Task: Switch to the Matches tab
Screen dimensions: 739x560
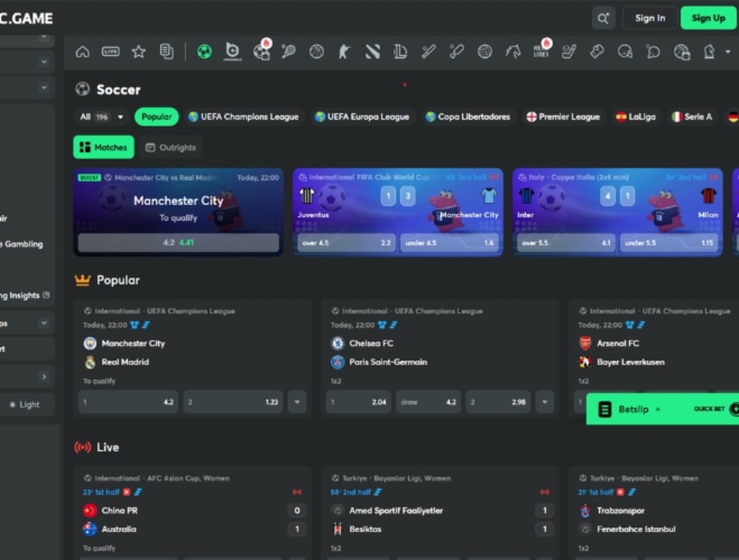Action: point(104,148)
